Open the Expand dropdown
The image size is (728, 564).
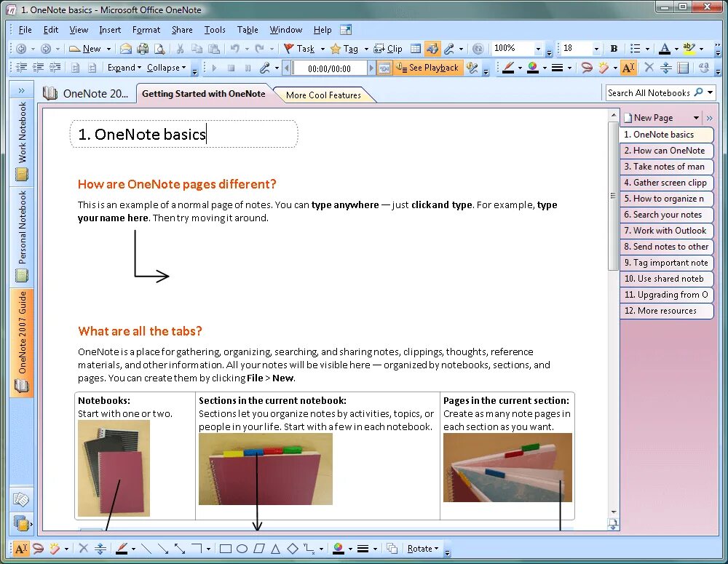[124, 68]
